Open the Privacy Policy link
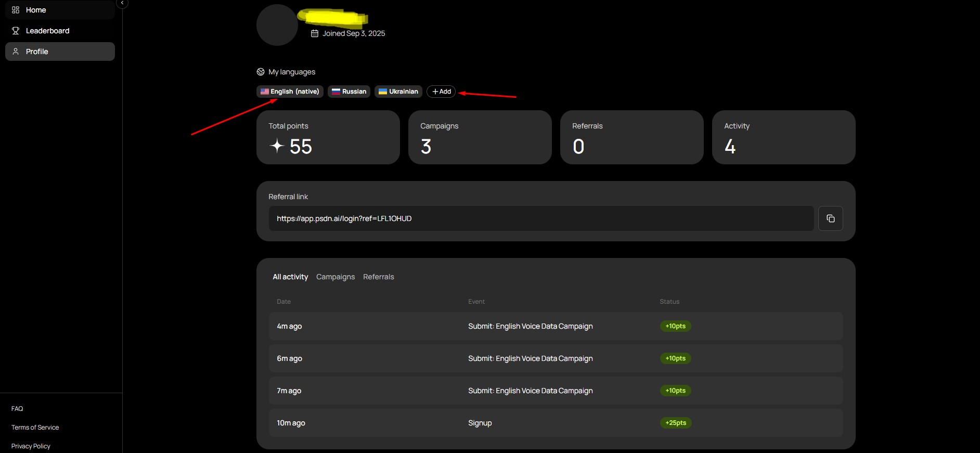The width and height of the screenshot is (980, 453). pyautogui.click(x=31, y=446)
